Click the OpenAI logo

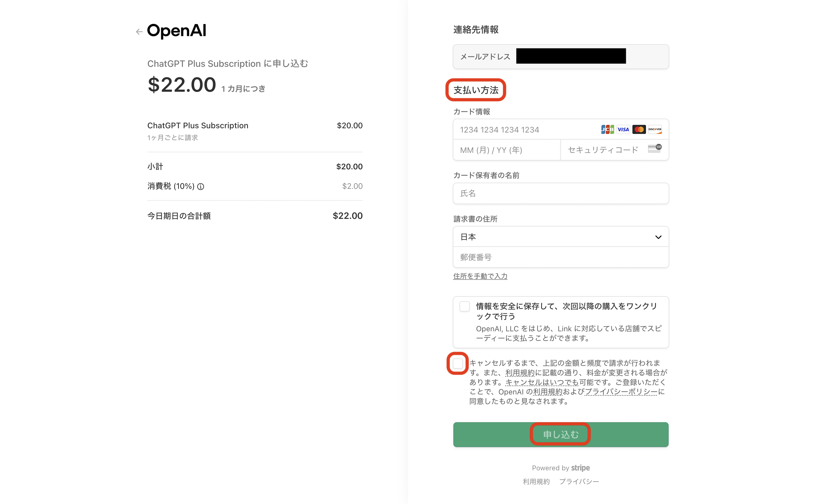click(x=177, y=31)
